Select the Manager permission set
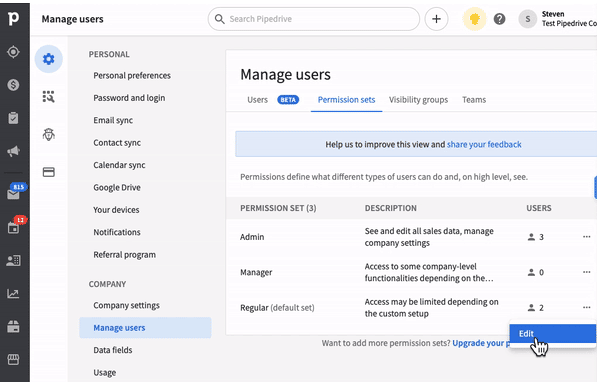The height and width of the screenshot is (382, 597). pos(256,272)
